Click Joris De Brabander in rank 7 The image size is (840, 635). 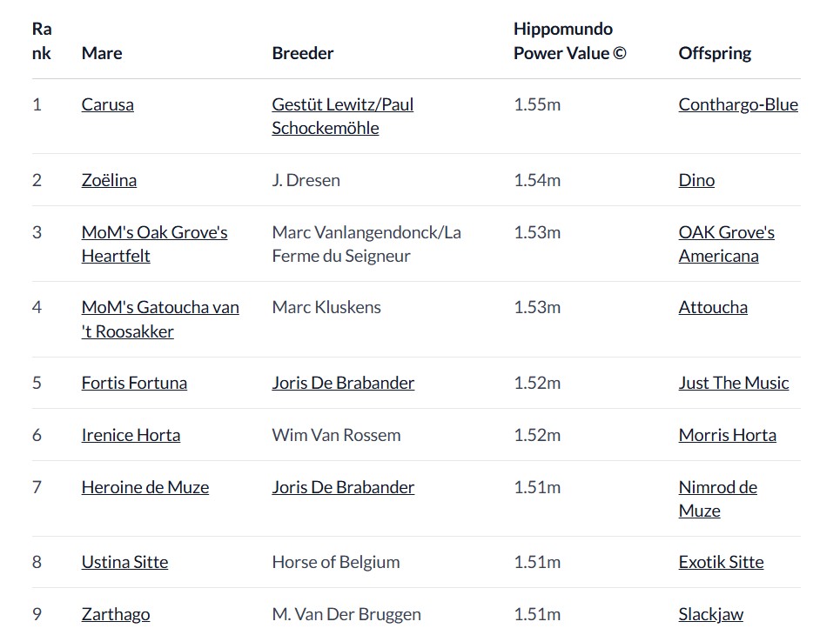(343, 487)
